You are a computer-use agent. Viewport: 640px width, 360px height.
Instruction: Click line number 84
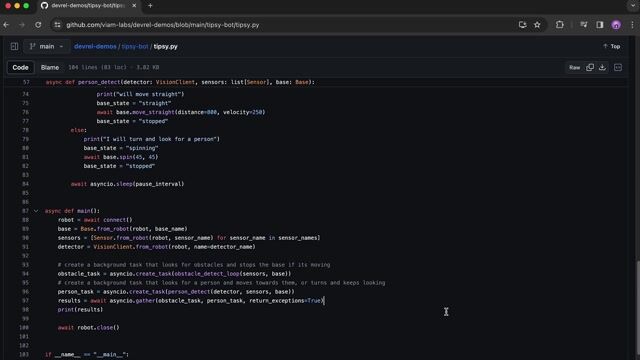pos(25,184)
